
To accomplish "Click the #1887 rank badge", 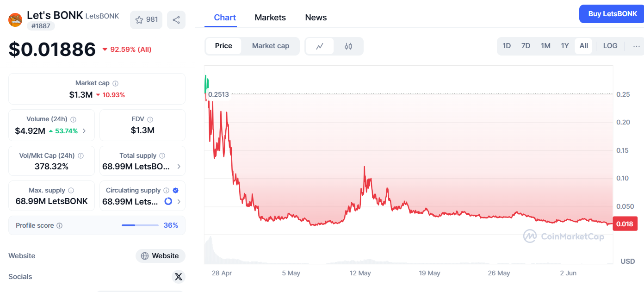I will coord(41,26).
